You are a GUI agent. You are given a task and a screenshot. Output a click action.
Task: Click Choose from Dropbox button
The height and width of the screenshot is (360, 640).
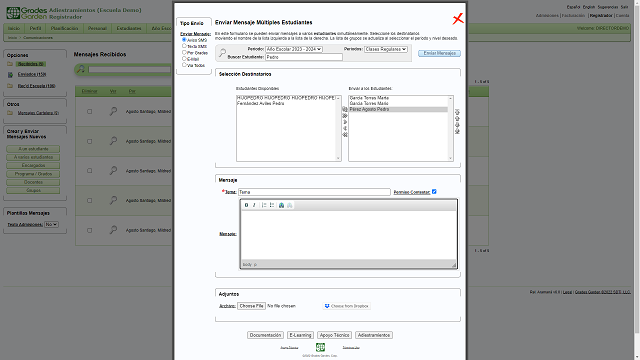347,306
